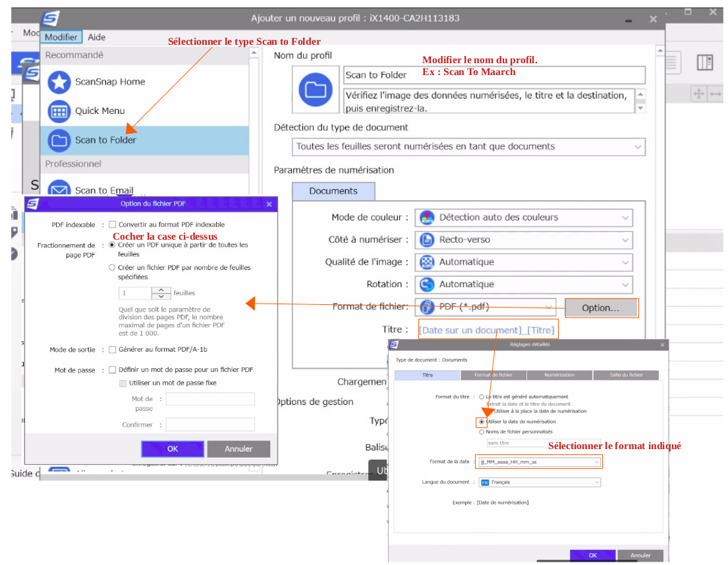Enable the PDF indexable conversion checkbox
This screenshot has height=565, width=728.
pyautogui.click(x=113, y=225)
